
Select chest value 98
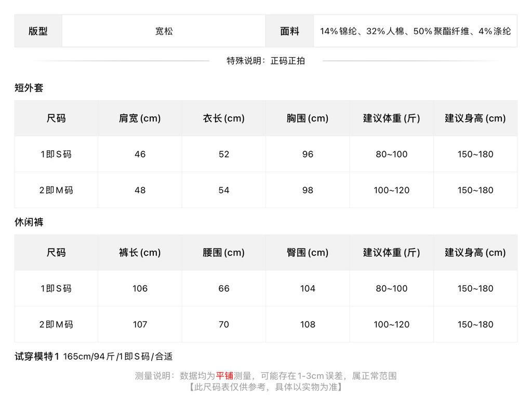tap(308, 190)
